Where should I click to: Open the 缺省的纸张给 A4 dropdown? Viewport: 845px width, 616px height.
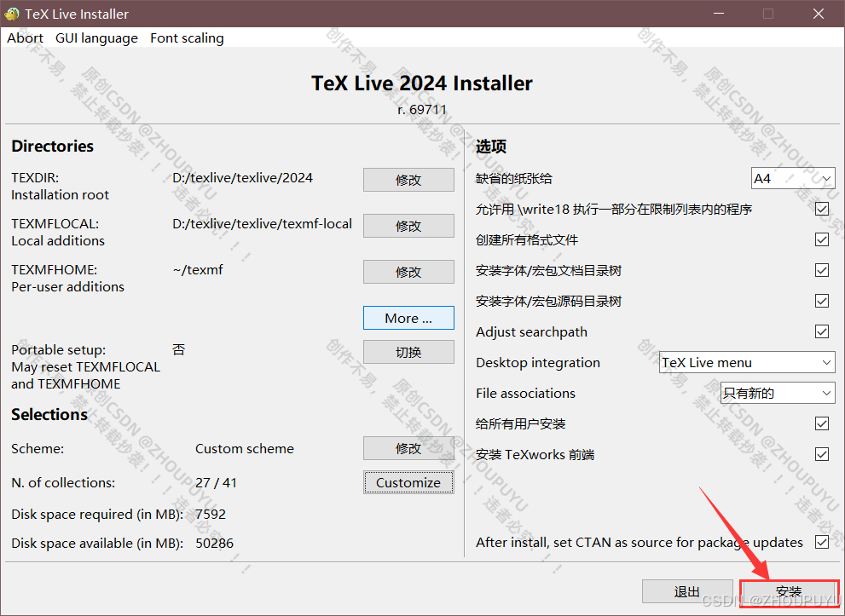coord(793,178)
